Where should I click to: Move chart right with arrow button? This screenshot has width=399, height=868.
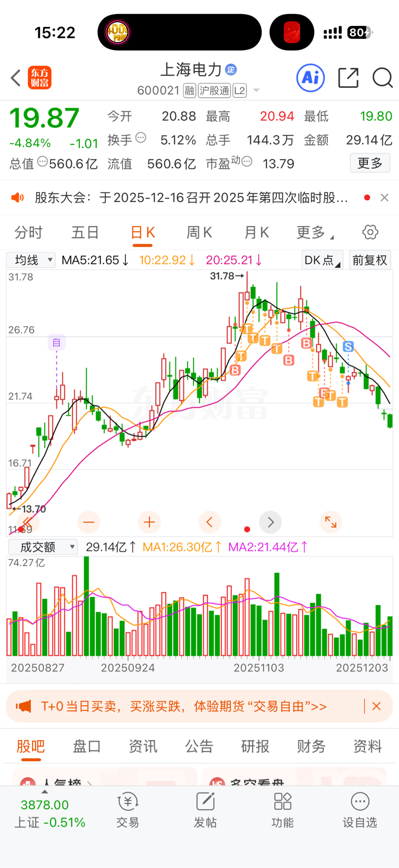click(x=271, y=522)
